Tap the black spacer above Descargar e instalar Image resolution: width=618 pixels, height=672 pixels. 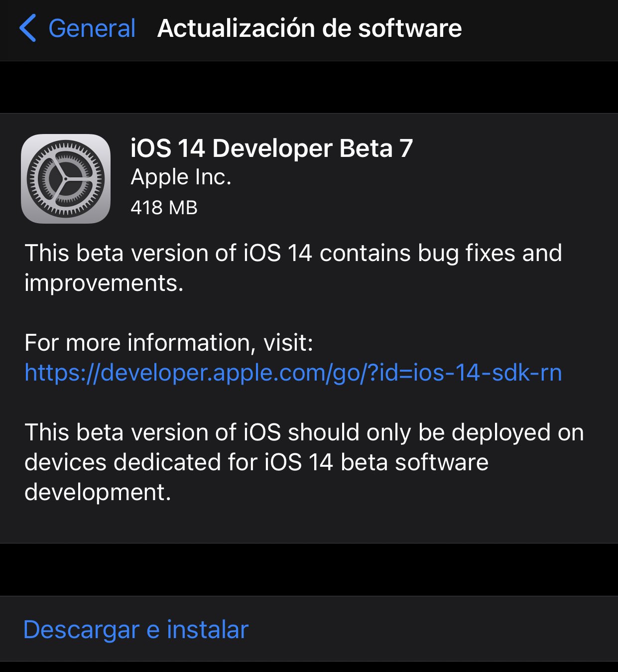(309, 569)
